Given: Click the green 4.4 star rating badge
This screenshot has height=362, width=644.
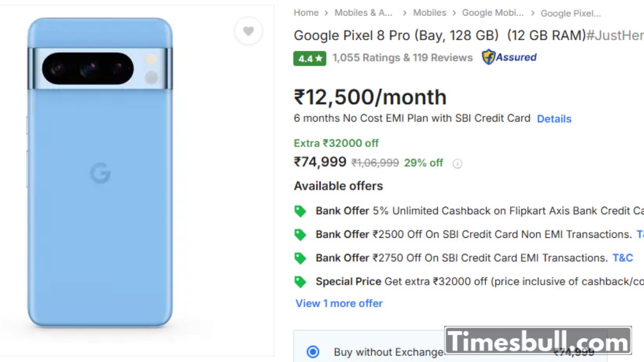Looking at the screenshot, I should click(x=309, y=58).
